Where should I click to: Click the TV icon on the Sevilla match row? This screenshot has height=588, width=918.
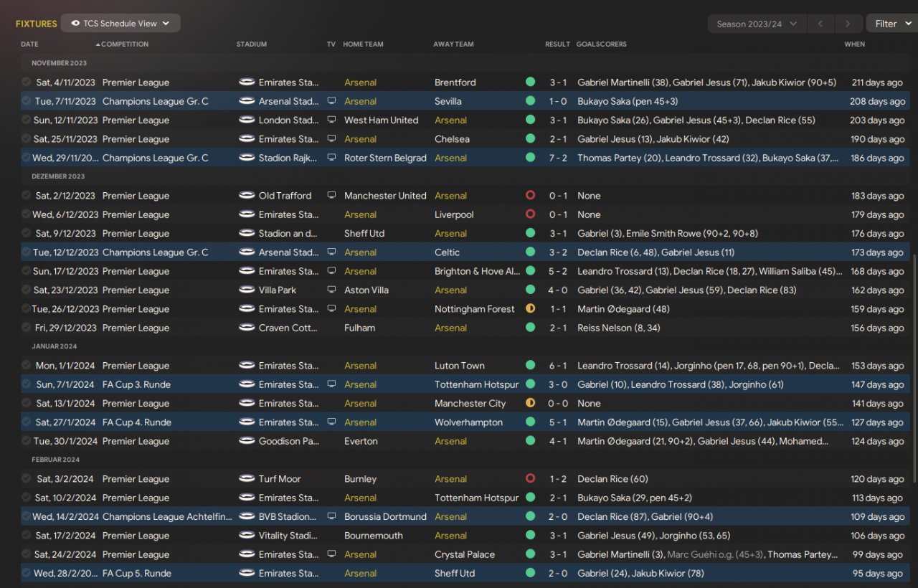331,101
